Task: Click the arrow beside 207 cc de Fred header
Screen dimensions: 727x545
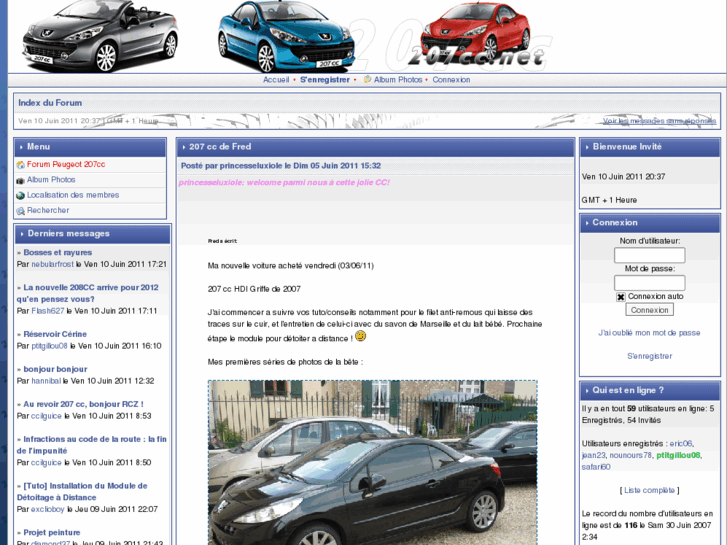Action: [x=184, y=147]
